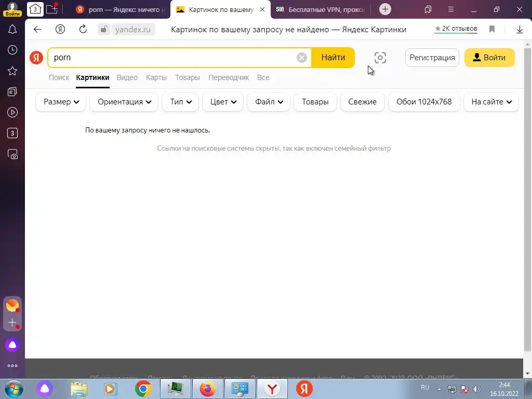
Task: Switch to Переводчик tab
Action: [x=229, y=78]
